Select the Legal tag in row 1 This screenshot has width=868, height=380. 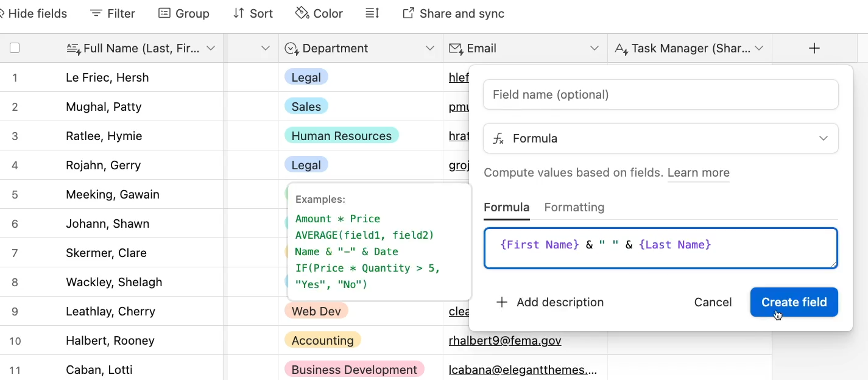coord(306,77)
